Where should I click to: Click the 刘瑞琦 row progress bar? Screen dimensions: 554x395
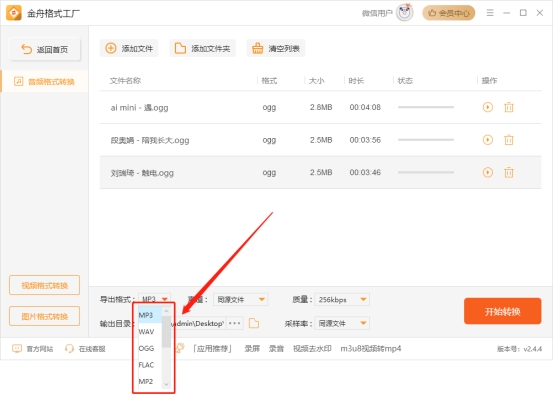click(x=426, y=172)
